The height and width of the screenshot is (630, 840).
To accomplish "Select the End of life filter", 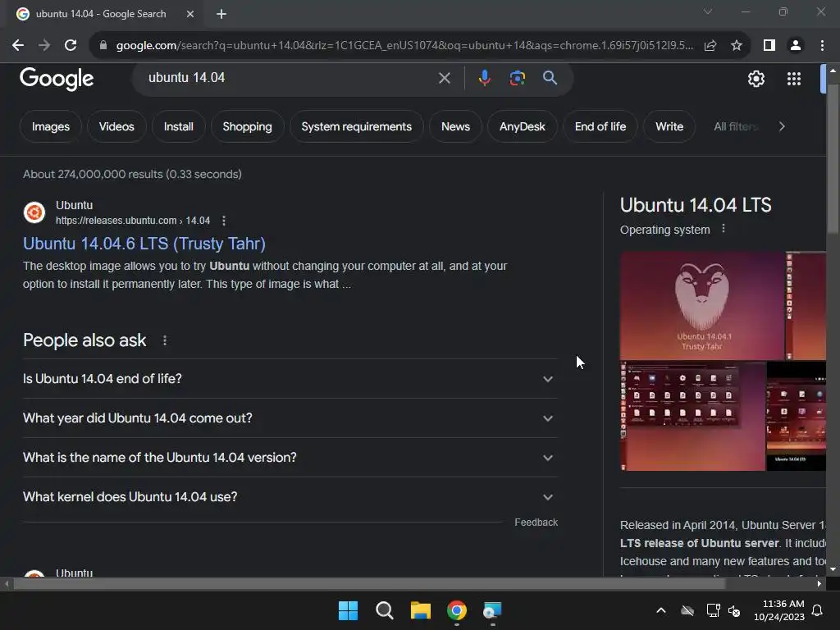I will 600,126.
